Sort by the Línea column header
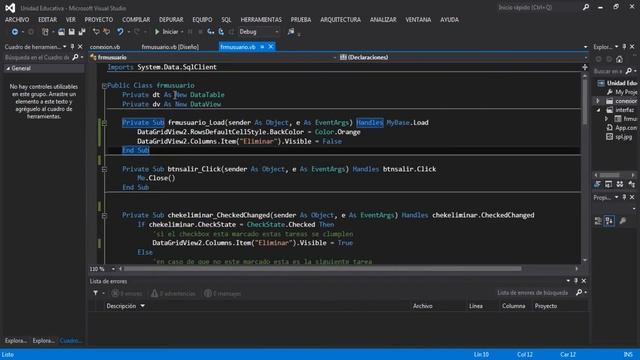 pyautogui.click(x=476, y=306)
